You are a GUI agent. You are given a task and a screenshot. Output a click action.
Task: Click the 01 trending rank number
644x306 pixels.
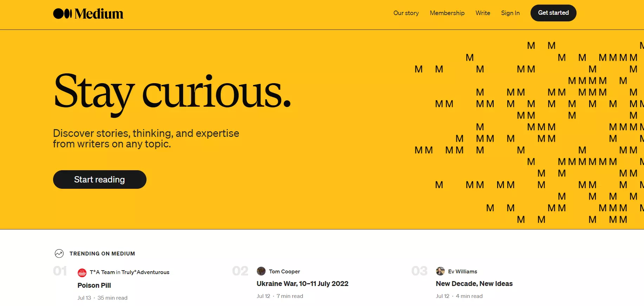pyautogui.click(x=60, y=271)
